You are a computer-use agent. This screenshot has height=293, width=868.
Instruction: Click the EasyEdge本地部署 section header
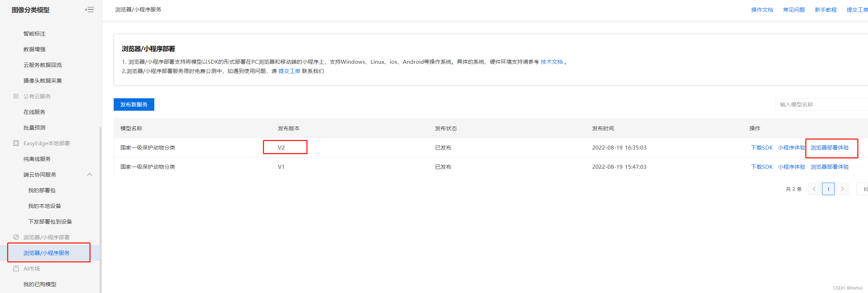pos(47,143)
